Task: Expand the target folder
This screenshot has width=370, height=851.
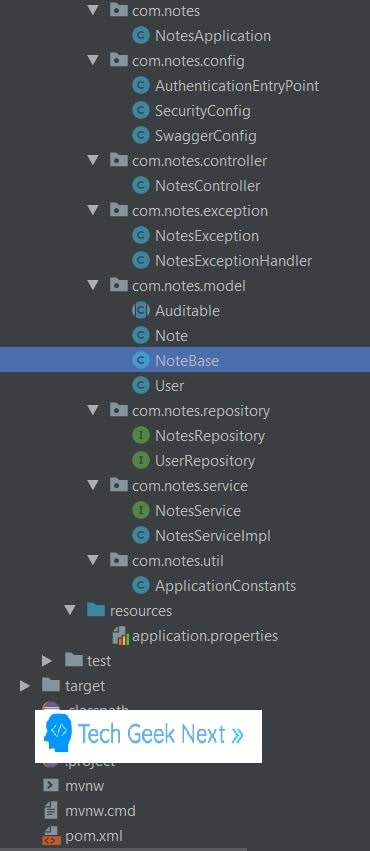Action: (x=24, y=685)
